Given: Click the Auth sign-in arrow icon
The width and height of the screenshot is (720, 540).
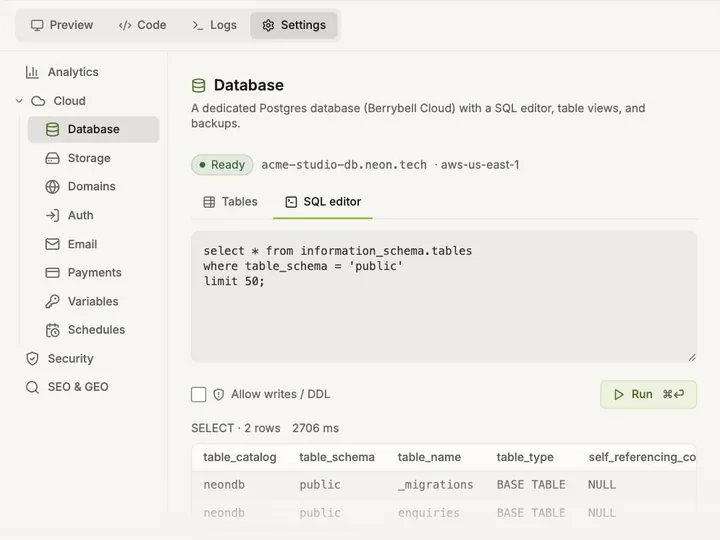Looking at the screenshot, I should (52, 215).
